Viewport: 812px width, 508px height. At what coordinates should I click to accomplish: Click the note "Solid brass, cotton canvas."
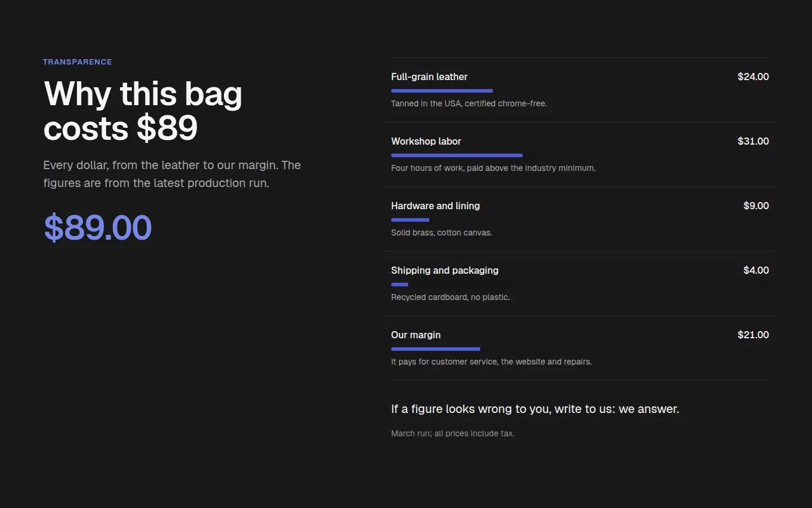[441, 232]
